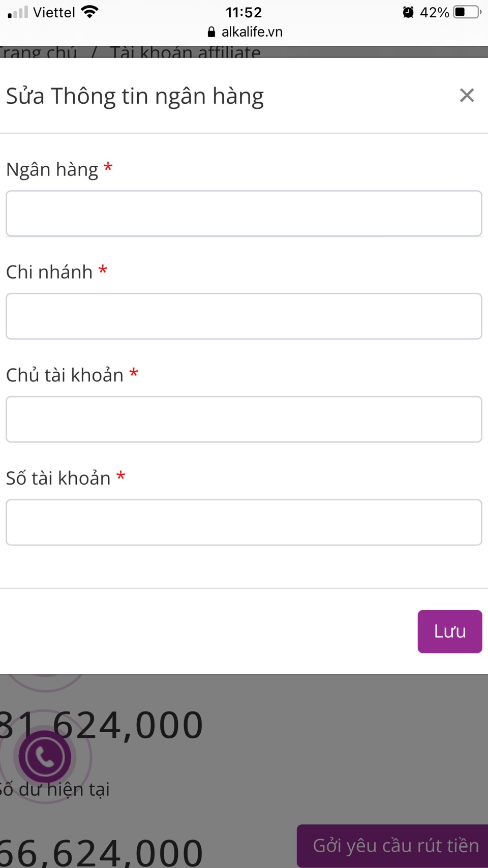Tap the Ngân hàng field label
Screen dimensions: 488x868
click(x=52, y=169)
